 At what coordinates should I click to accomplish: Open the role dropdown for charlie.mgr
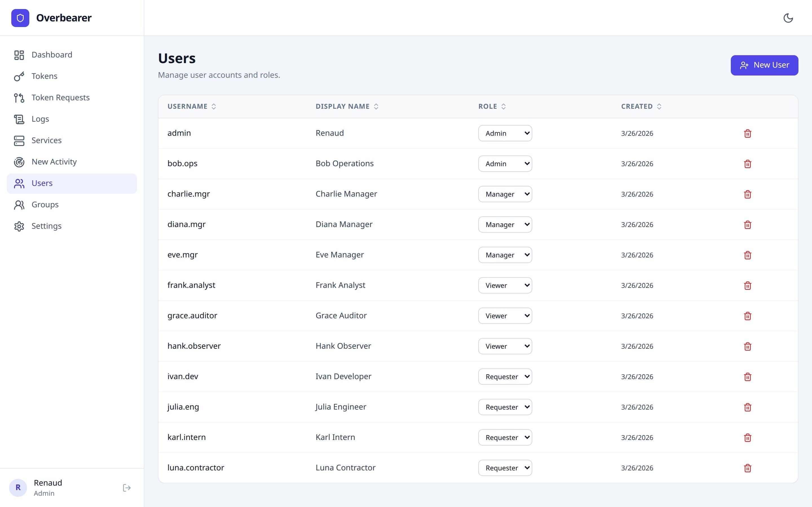pos(505,194)
